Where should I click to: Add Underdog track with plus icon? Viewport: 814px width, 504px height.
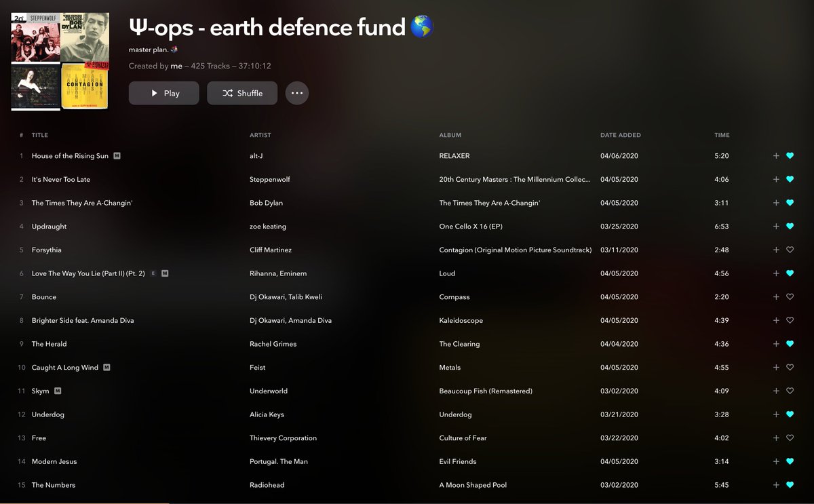(776, 414)
